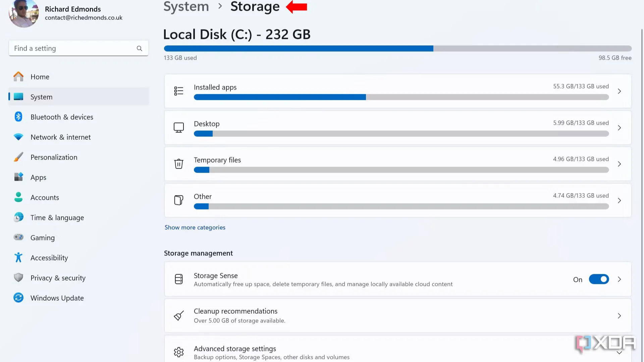
Task: Click the 133 GB used label
Action: [180, 58]
